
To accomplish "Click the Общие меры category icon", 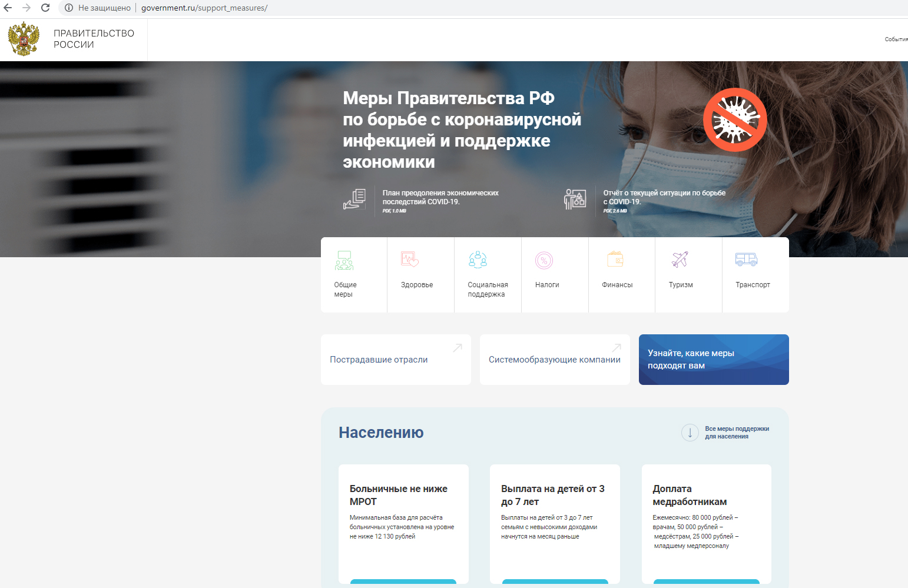I will pos(344,260).
